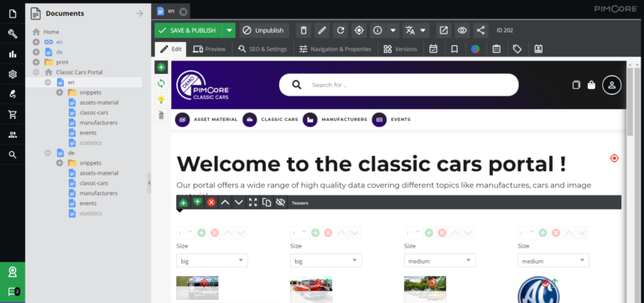This screenshot has height=303, width=644.
Task: Toggle the lightbulb highlight editables icon
Action: pyautogui.click(x=161, y=99)
